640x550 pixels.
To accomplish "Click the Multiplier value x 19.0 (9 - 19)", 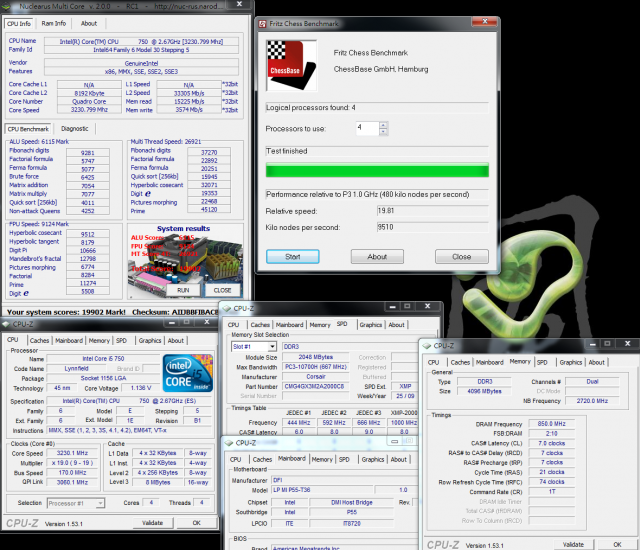I will coord(72,463).
